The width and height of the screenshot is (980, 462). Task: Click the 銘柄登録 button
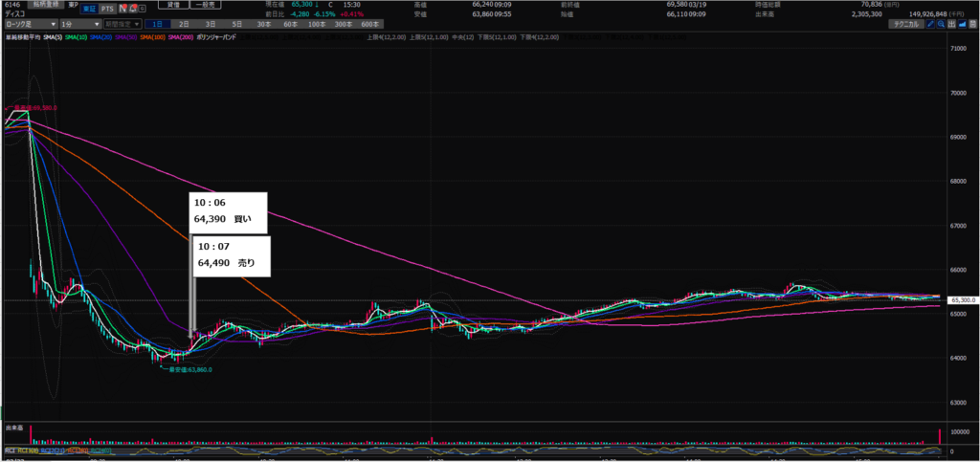(50, 4)
